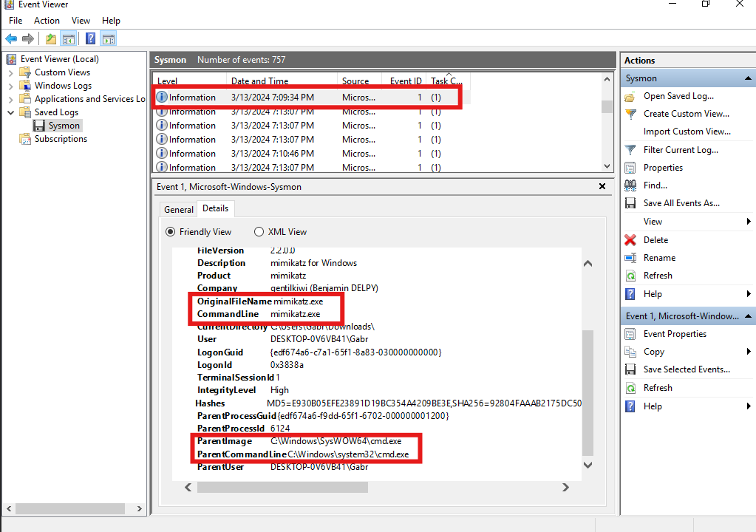Click the Event Viewer (Local) root icon
This screenshot has height=532, width=756.
coord(11,59)
